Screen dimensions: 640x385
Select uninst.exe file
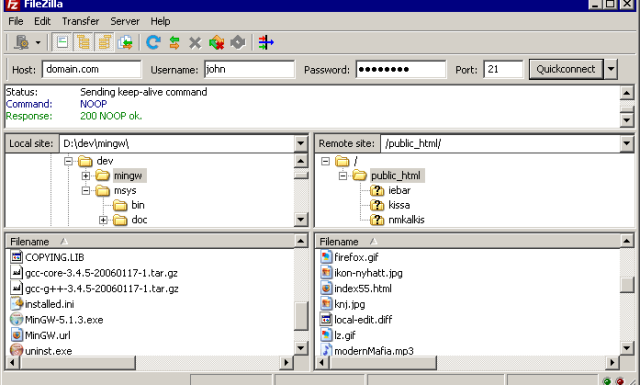(x=48, y=351)
